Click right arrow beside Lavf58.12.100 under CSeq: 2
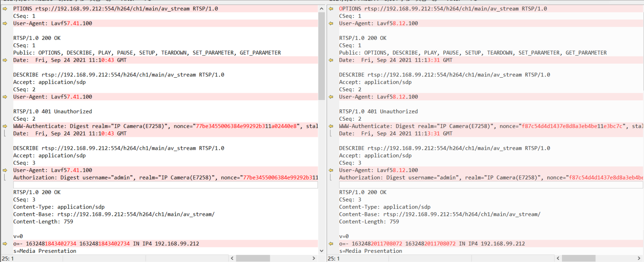Screen dimensions: 644x262 point(331,97)
